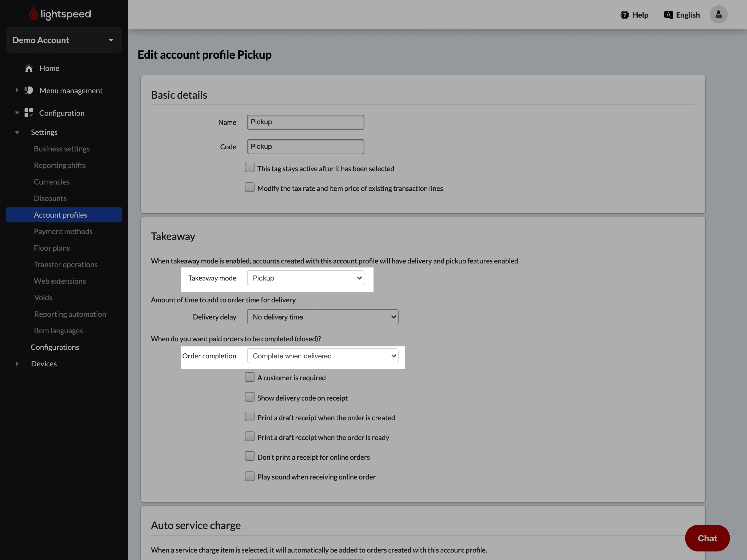The image size is (747, 560).
Task: Check draft receipt when order is ready
Action: point(249,437)
